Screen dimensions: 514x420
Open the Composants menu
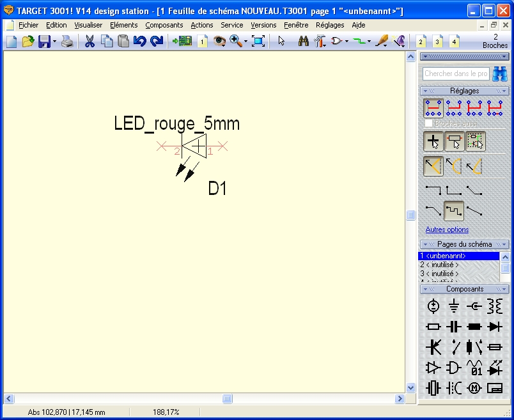164,25
